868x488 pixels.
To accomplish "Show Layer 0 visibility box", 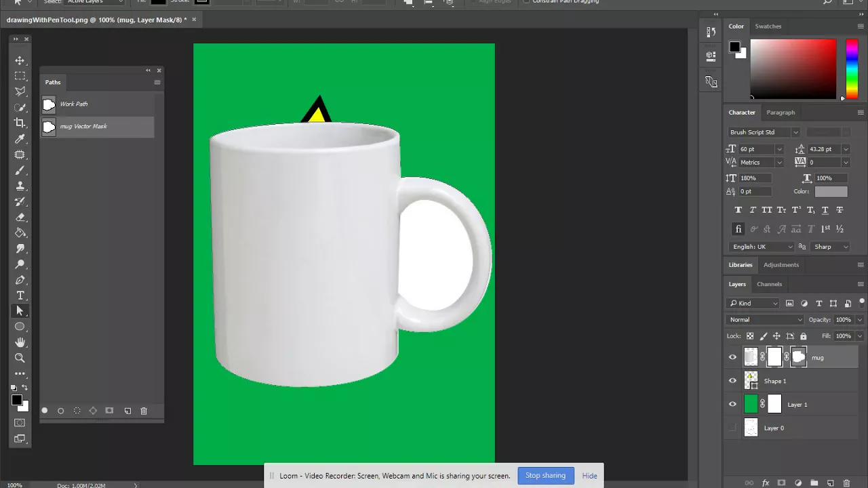I will (x=732, y=428).
